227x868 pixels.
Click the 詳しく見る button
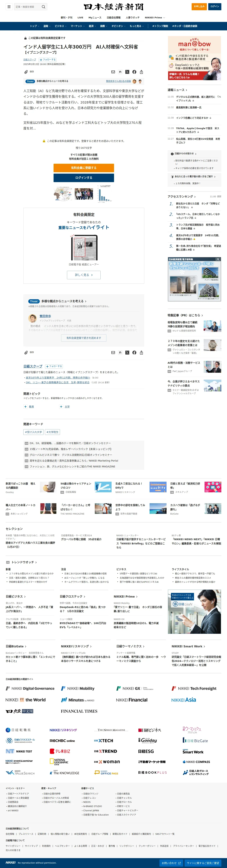click(x=84, y=275)
